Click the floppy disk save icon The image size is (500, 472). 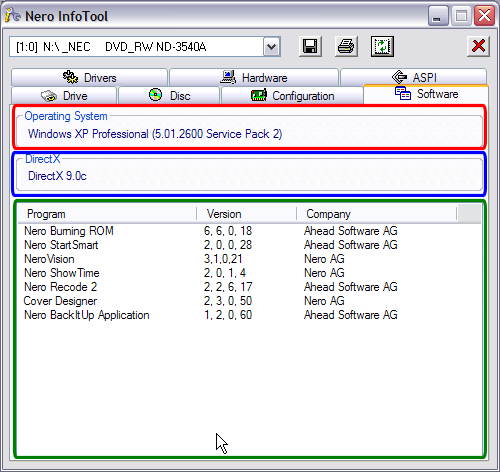pos(310,46)
